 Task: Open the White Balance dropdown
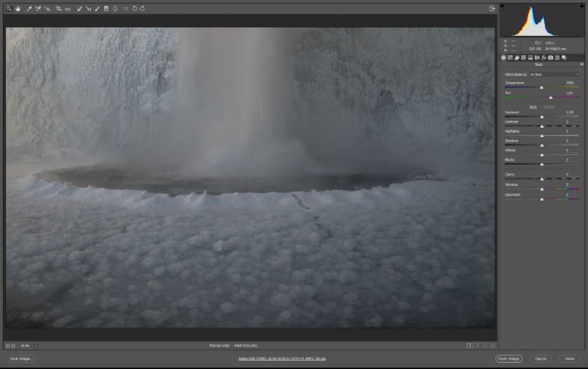tap(554, 74)
